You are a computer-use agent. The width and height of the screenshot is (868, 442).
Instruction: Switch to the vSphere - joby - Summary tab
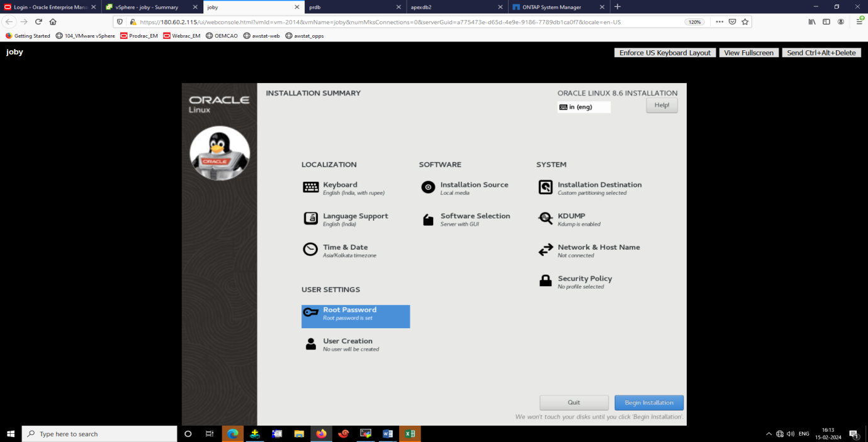(152, 7)
